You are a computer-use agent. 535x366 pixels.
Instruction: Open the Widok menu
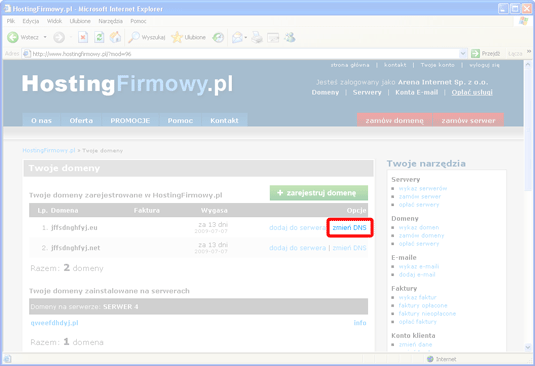click(54, 21)
